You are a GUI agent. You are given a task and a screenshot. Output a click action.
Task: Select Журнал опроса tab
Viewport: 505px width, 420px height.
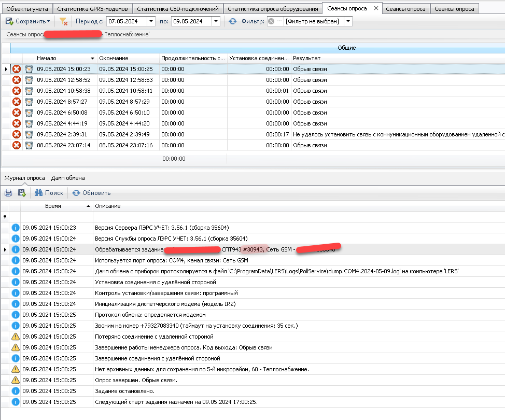coord(24,178)
